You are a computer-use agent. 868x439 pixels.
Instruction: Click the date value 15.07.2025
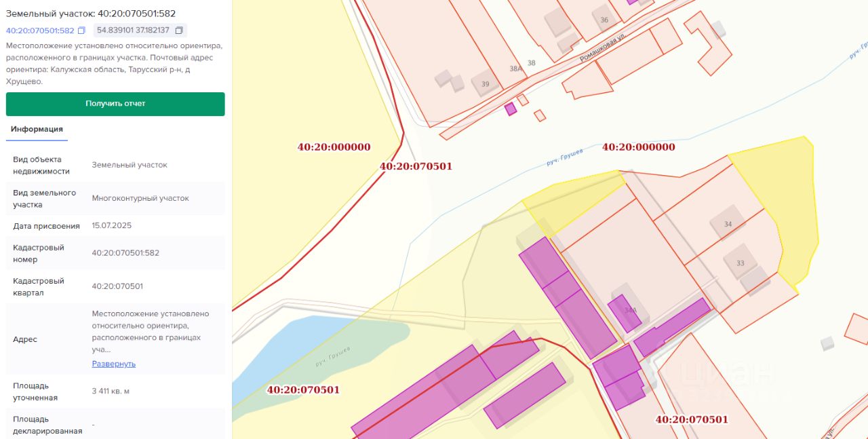pyautogui.click(x=111, y=226)
